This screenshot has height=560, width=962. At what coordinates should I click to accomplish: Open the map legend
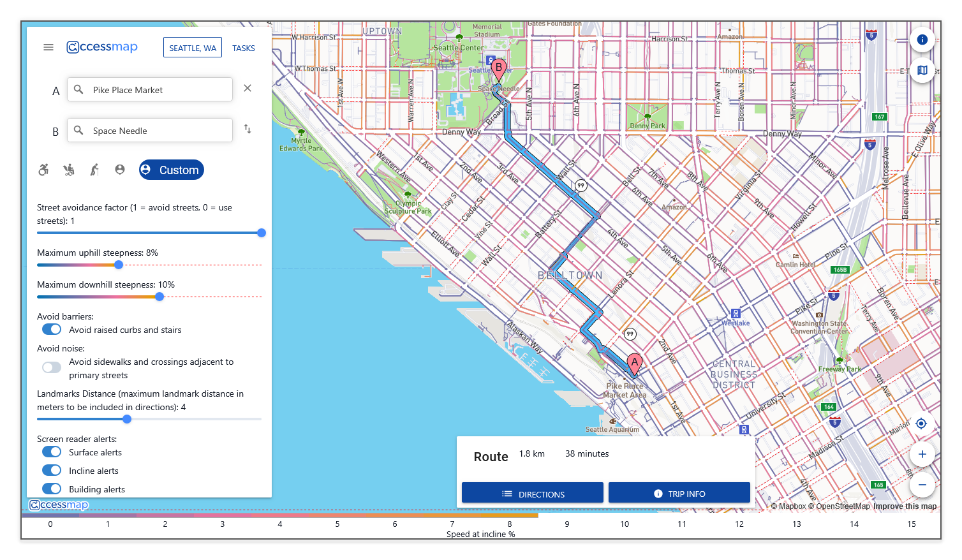pyautogui.click(x=922, y=70)
